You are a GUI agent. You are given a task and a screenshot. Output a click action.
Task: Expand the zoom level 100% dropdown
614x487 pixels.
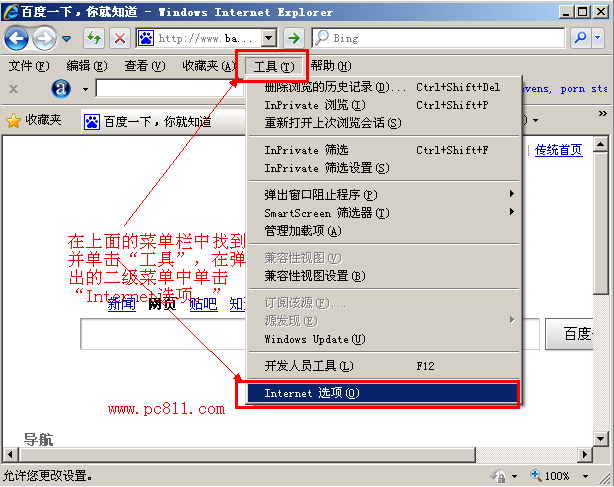(585, 476)
